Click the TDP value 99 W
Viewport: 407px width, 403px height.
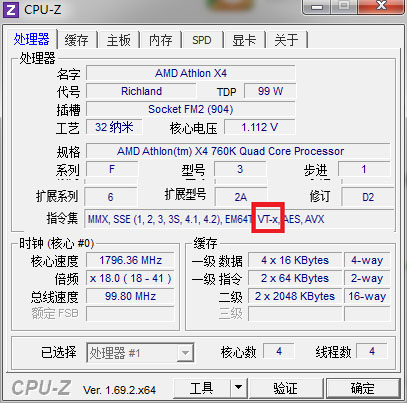(x=270, y=91)
